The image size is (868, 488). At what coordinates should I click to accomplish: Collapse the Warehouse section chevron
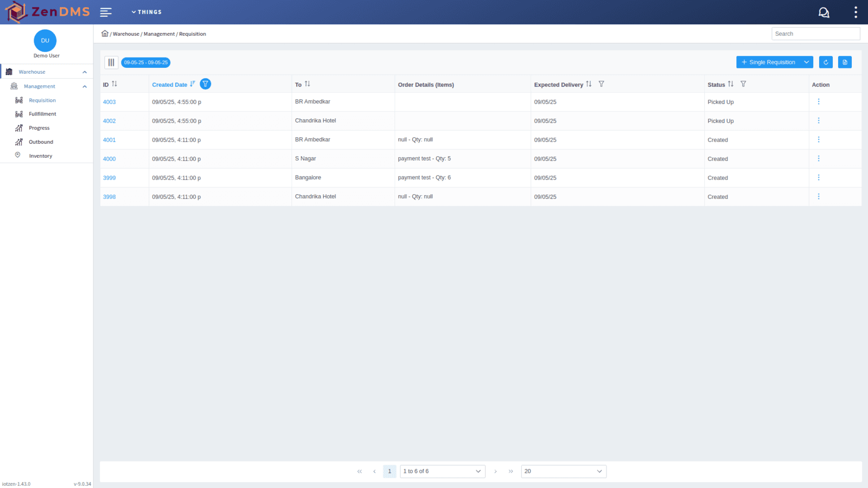84,71
